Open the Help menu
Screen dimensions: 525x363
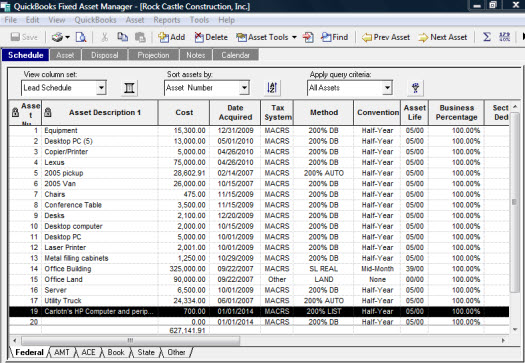227,20
